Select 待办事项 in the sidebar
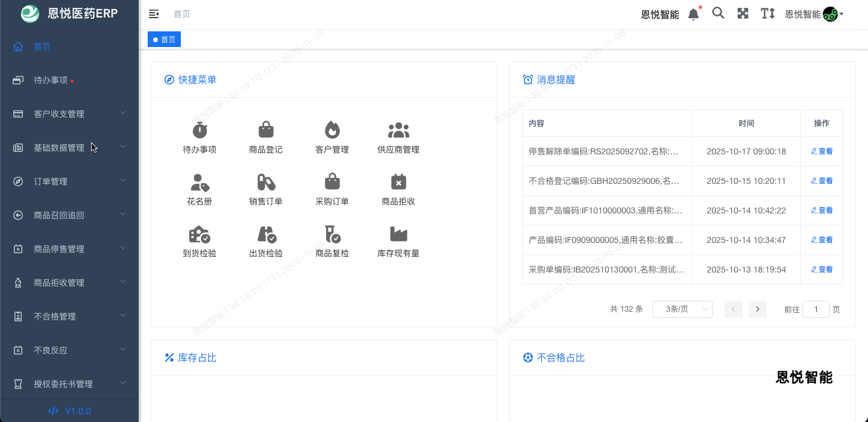Screen dimensions: 868x422 pos(51,80)
